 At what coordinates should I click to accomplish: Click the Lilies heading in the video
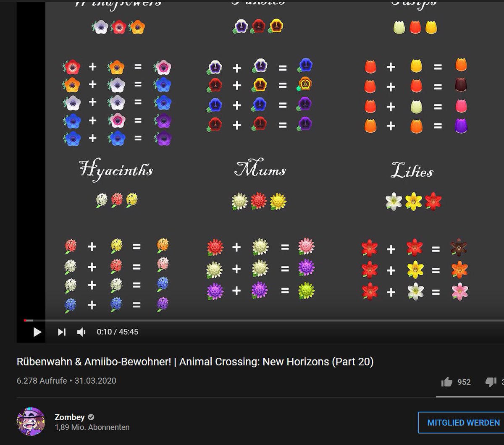click(x=412, y=170)
